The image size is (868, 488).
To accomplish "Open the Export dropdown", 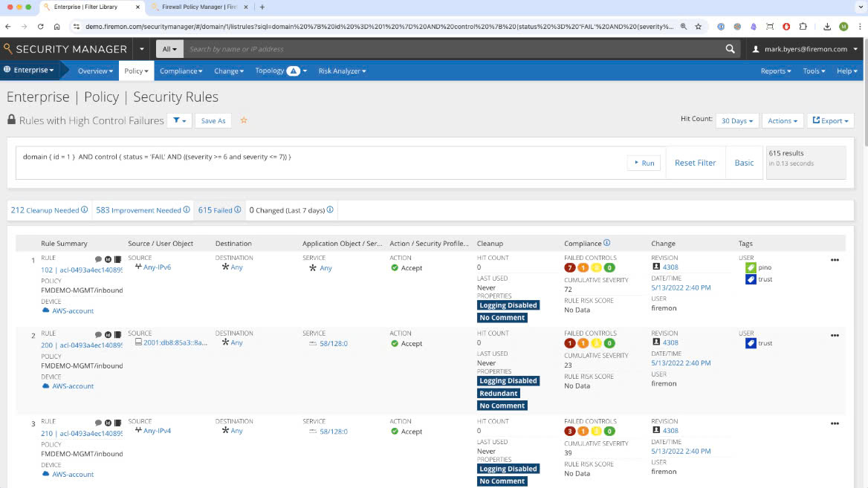I will (832, 120).
